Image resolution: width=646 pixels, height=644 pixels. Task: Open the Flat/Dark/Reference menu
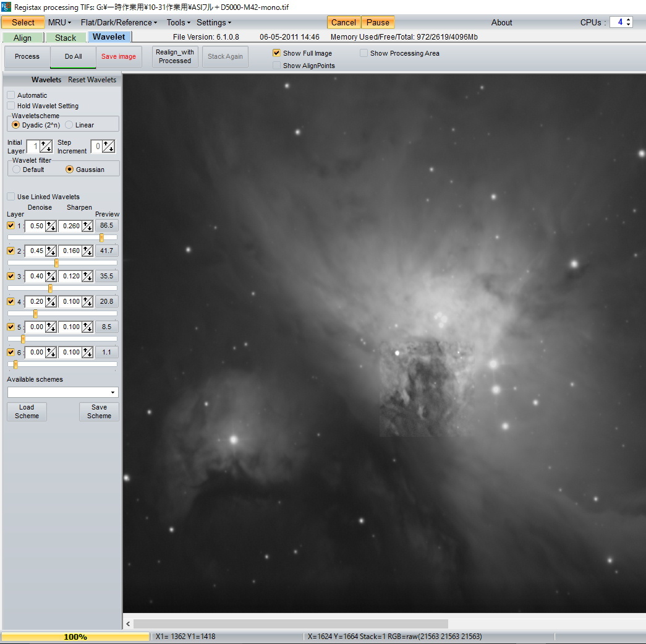[x=119, y=23]
